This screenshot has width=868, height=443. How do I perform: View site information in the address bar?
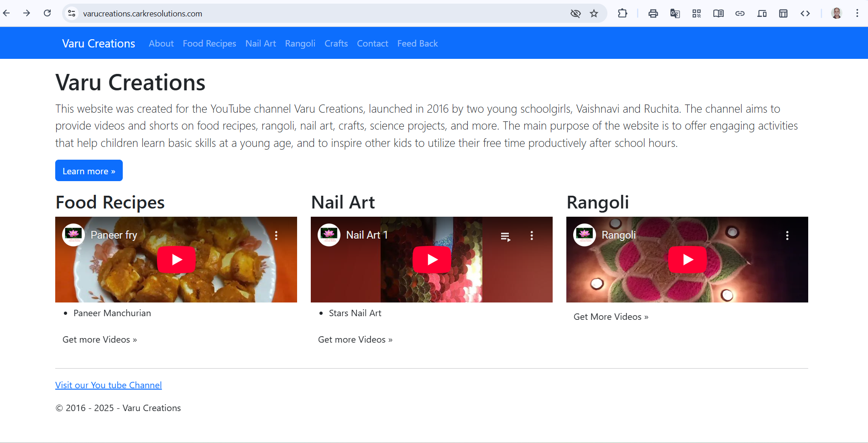tap(72, 13)
